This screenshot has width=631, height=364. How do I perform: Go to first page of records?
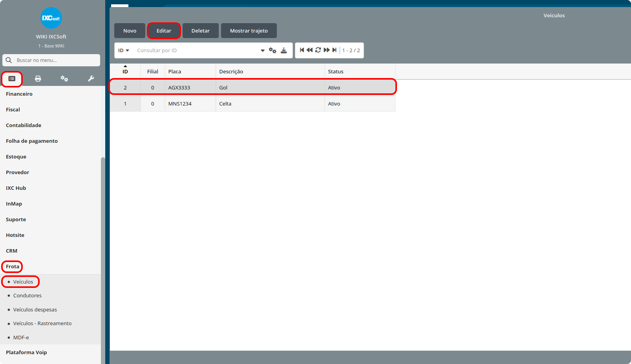[x=302, y=50]
